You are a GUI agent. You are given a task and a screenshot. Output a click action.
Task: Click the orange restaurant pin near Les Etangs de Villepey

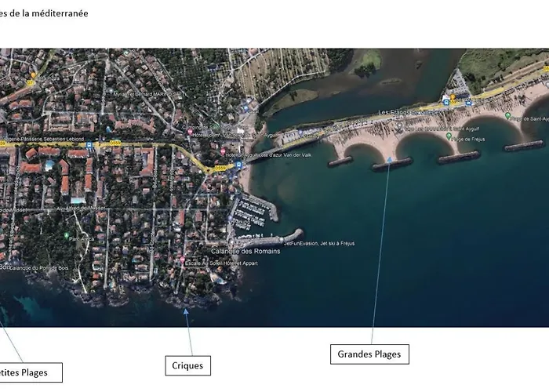(x=453, y=96)
